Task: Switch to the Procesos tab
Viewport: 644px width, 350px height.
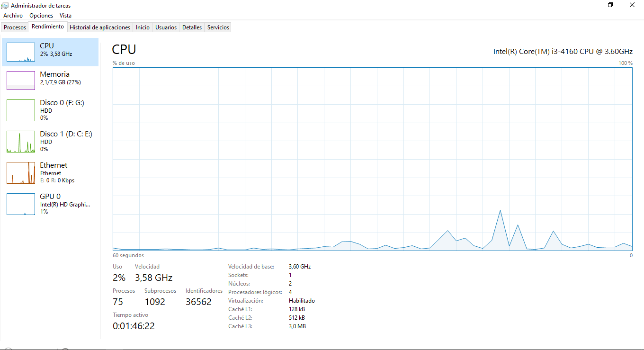Action: click(15, 27)
